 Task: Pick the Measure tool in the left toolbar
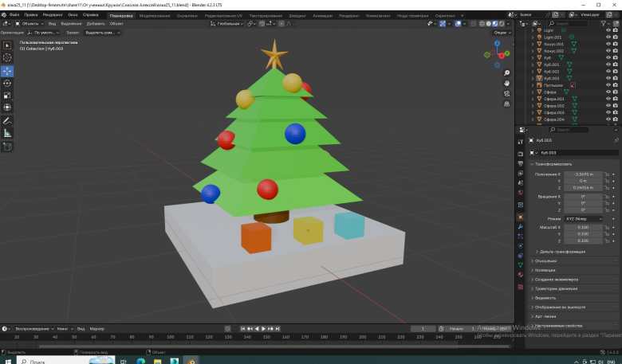[8, 133]
